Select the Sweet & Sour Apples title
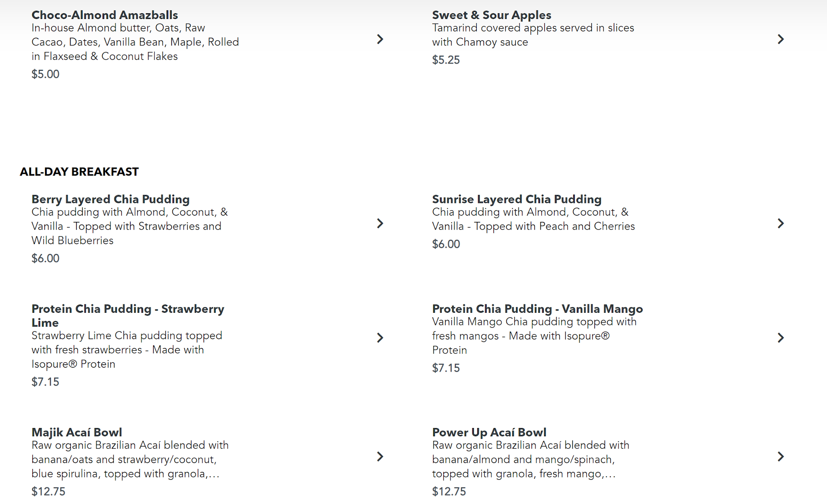This screenshot has height=504, width=827. click(x=491, y=15)
